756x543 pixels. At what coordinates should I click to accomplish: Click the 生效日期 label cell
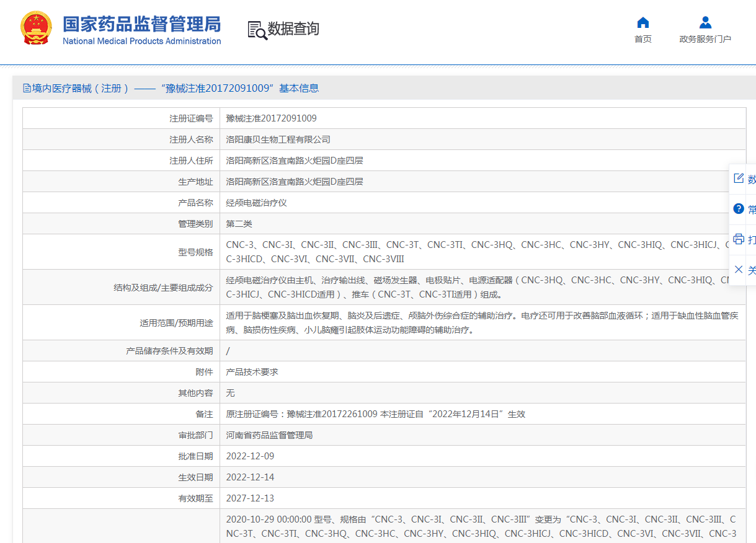(122, 477)
